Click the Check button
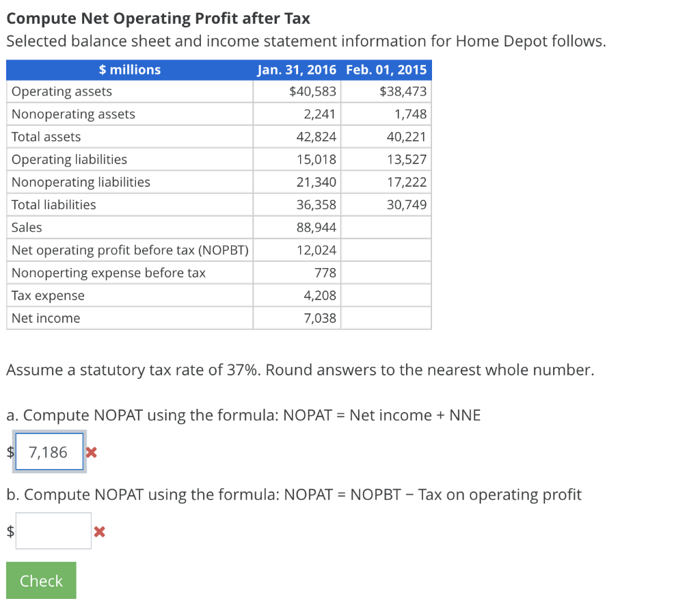The image size is (700, 603). click(40, 580)
